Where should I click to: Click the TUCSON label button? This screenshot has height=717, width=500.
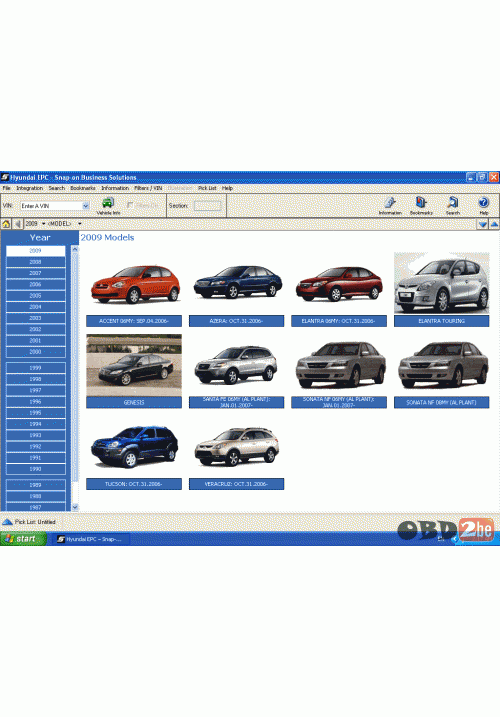tap(134, 484)
